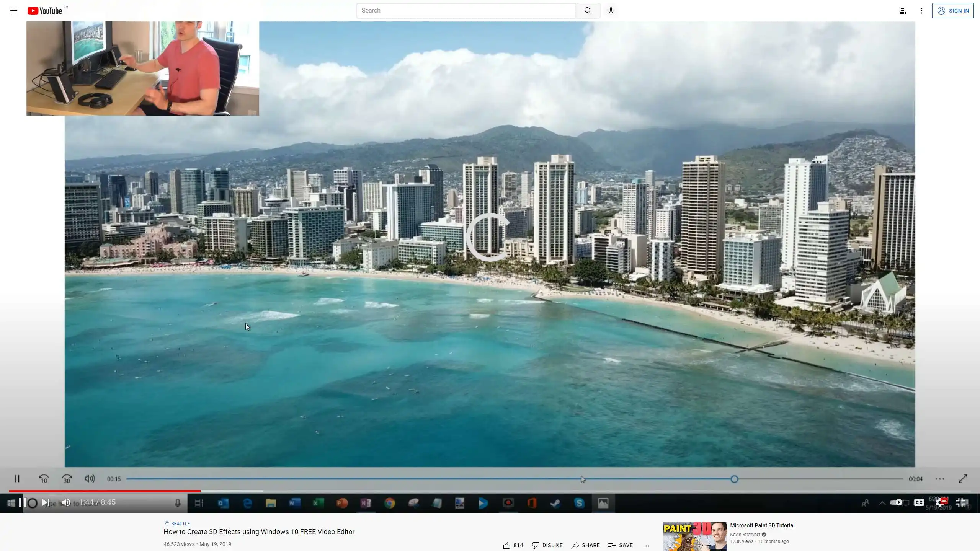Toggle the autoplay switch
Image resolution: width=980 pixels, height=551 pixels.
click(896, 502)
